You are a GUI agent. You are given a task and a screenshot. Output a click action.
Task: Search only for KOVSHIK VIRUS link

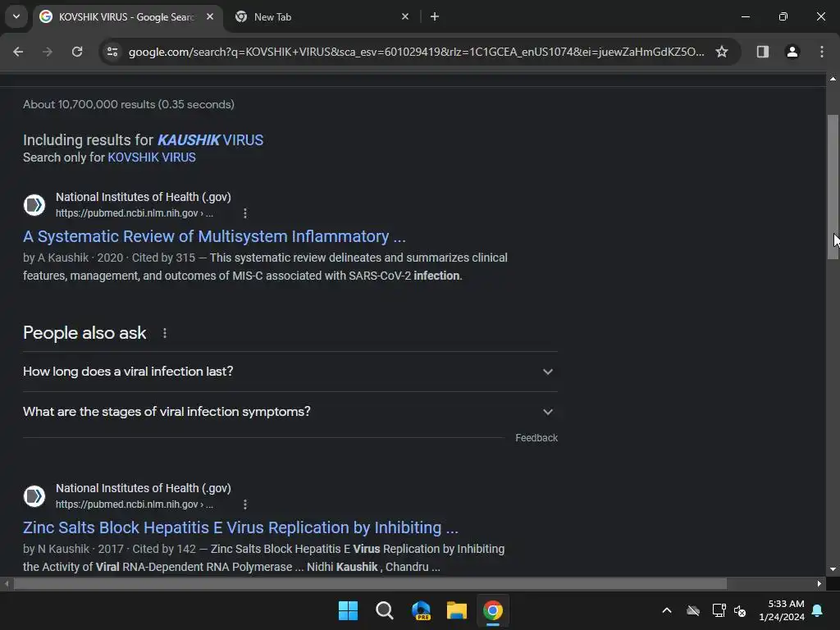point(152,157)
